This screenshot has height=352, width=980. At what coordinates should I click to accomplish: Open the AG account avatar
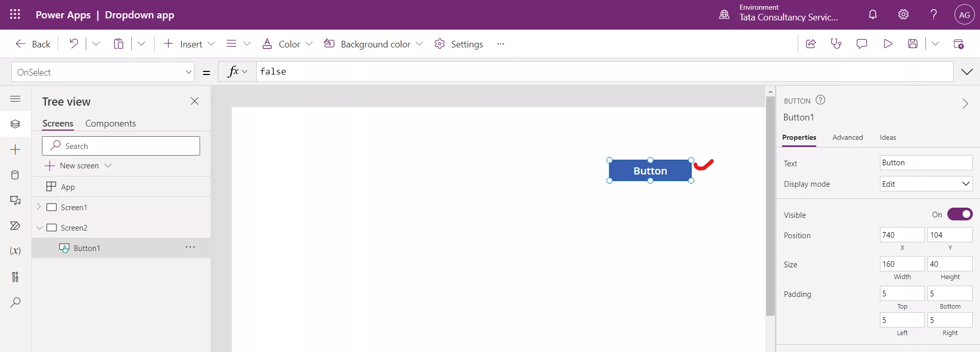point(964,15)
